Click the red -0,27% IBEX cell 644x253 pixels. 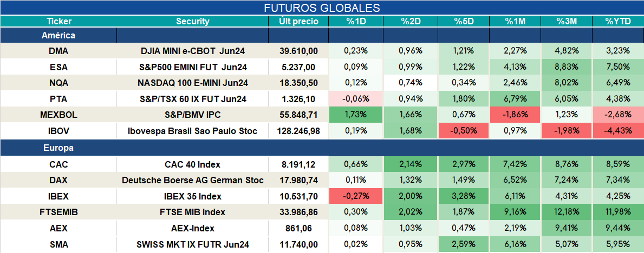tap(356, 196)
